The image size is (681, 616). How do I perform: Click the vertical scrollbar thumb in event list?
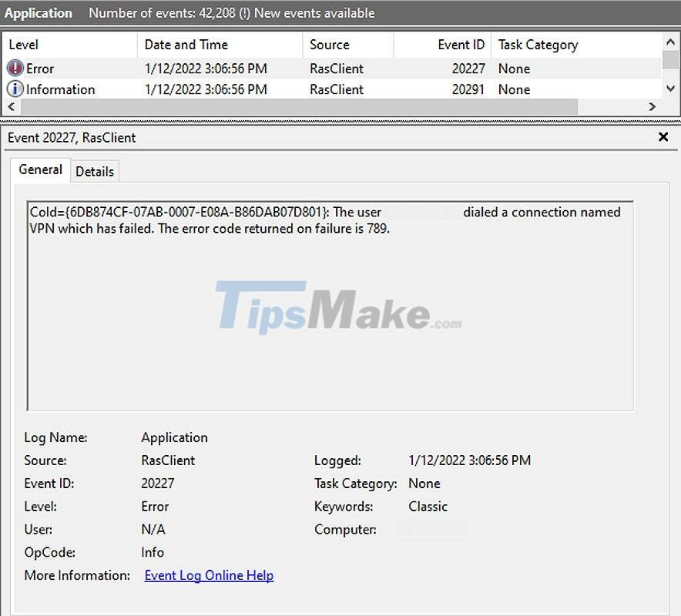coord(670,59)
